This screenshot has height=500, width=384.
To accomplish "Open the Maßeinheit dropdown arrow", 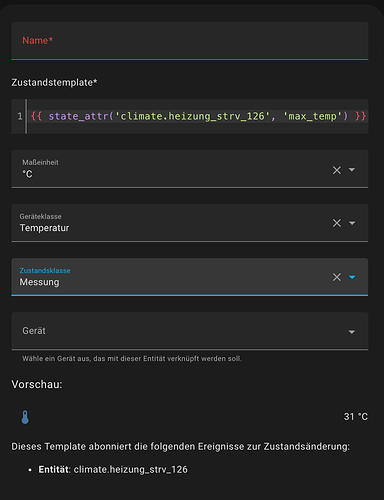I will 352,170.
